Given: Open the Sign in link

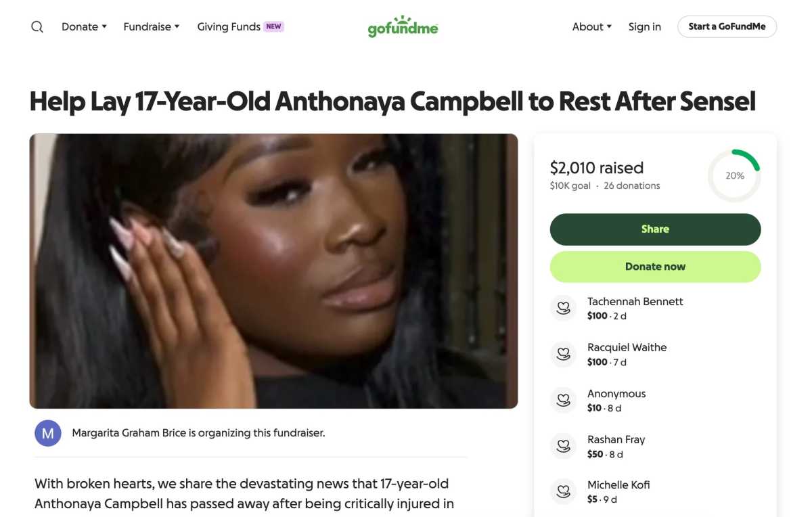Looking at the screenshot, I should click(x=645, y=27).
